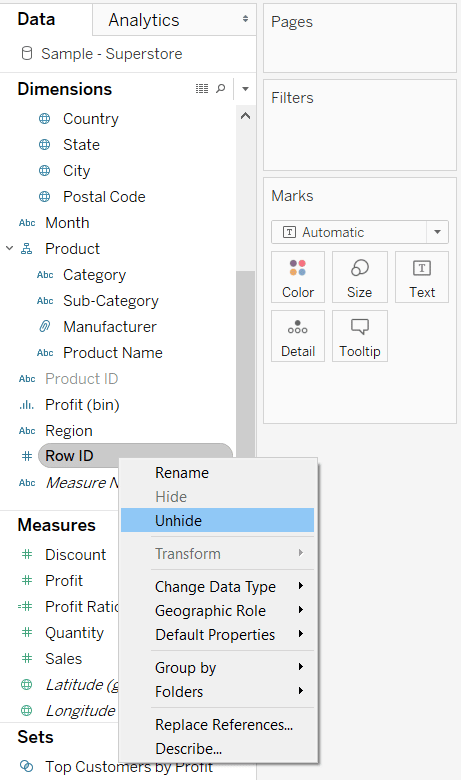Open the Automatic mark type dropdown
The height and width of the screenshot is (780, 461).
click(x=360, y=232)
